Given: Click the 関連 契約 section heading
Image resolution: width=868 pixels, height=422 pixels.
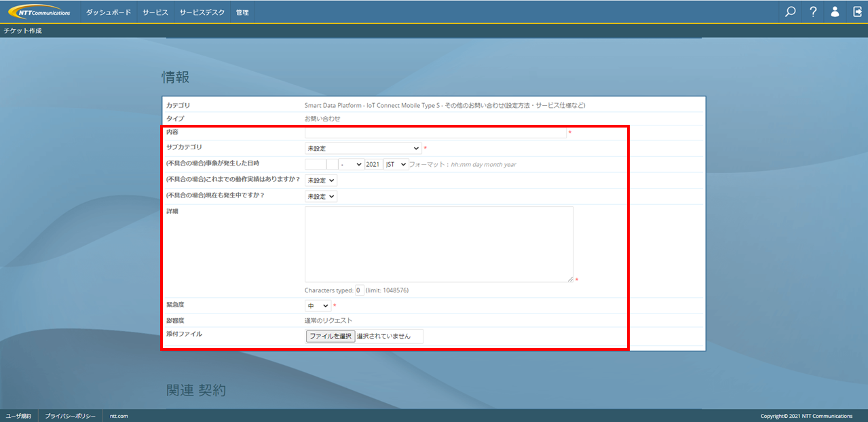Looking at the screenshot, I should tap(196, 389).
